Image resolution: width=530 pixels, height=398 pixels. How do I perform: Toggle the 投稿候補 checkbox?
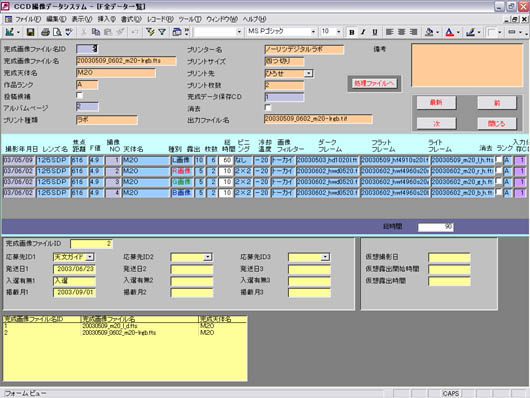[79, 95]
